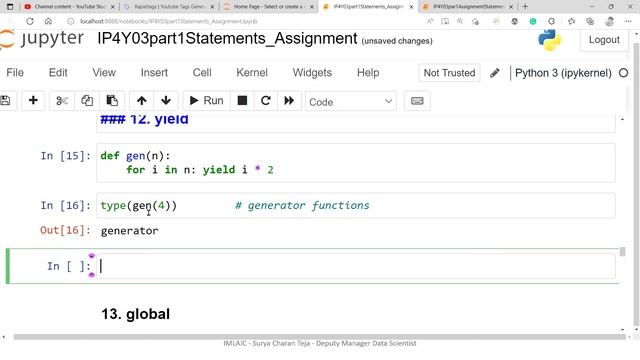
Task: Open the browser tab actions icon at far left
Action: [10, 7]
